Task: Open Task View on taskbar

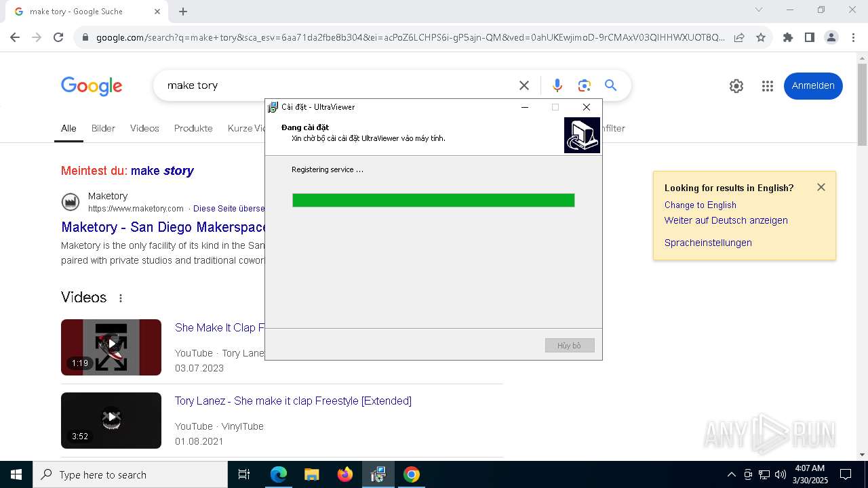Action: pos(244,474)
